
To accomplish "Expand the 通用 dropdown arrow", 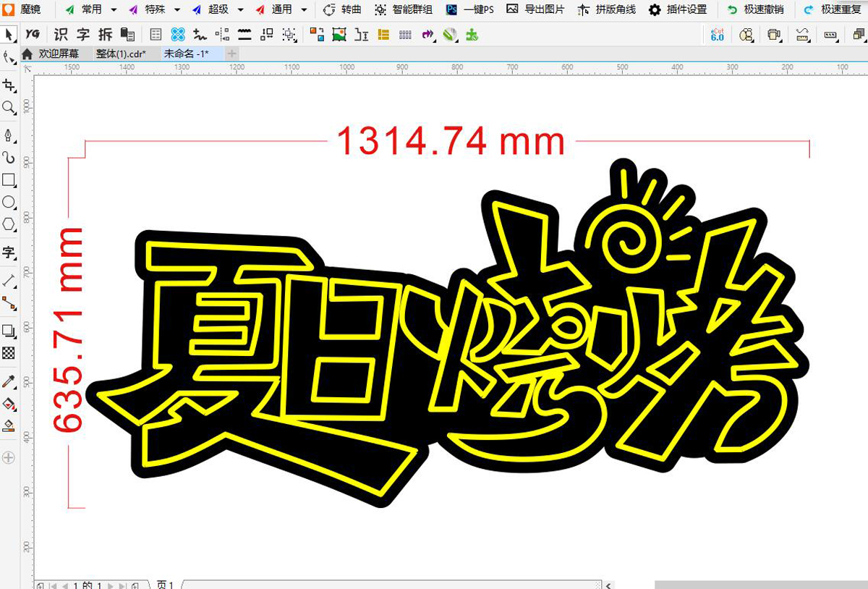I will coord(304,10).
